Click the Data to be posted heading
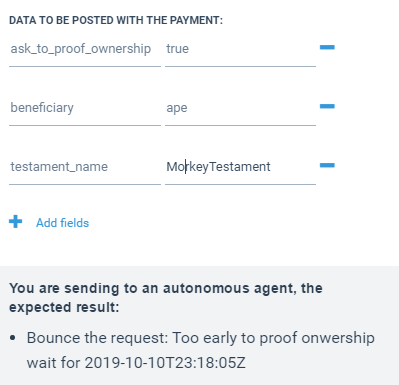This screenshot has height=385, width=399. pyautogui.click(x=116, y=20)
